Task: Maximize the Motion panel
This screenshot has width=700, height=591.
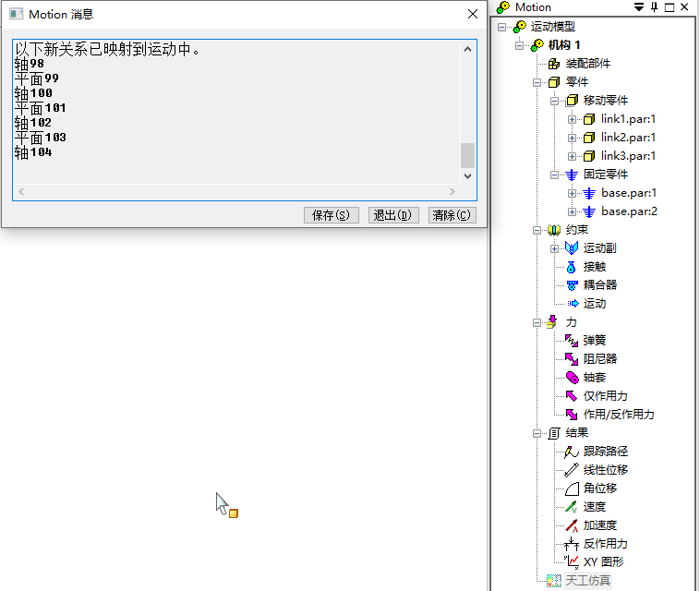Action: (x=670, y=7)
